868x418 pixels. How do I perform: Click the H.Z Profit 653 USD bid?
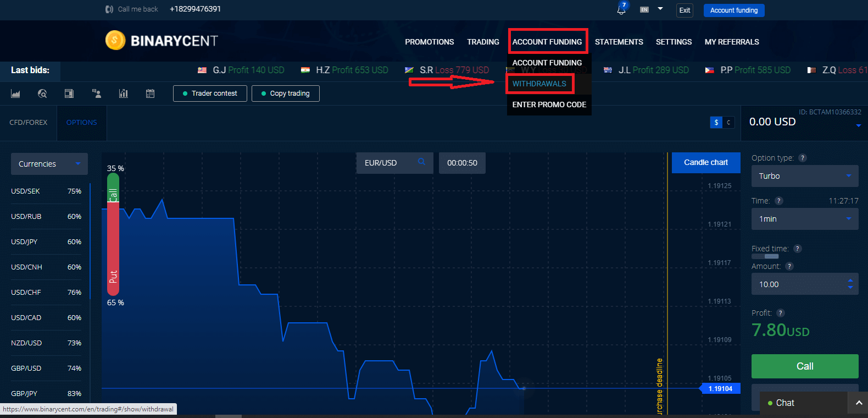[x=344, y=70]
